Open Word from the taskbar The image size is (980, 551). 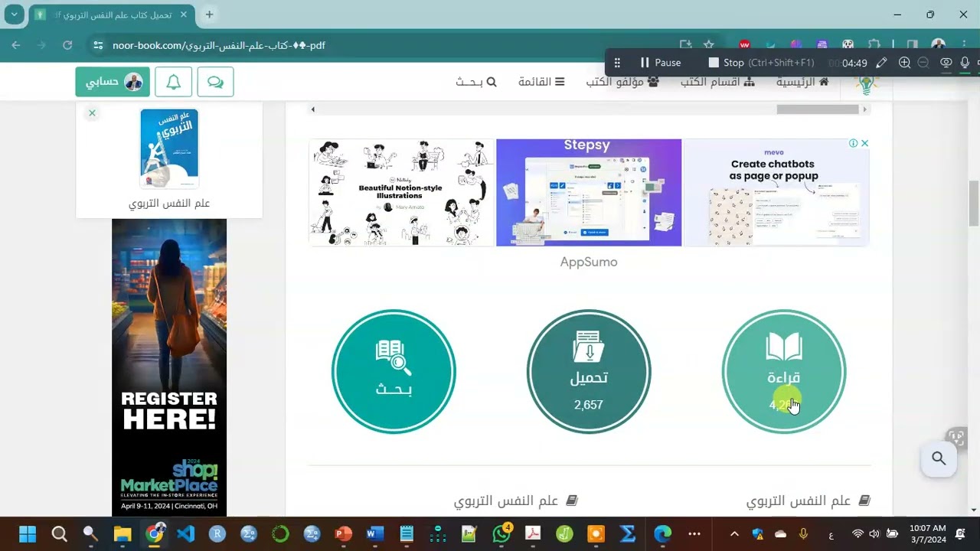(x=375, y=533)
